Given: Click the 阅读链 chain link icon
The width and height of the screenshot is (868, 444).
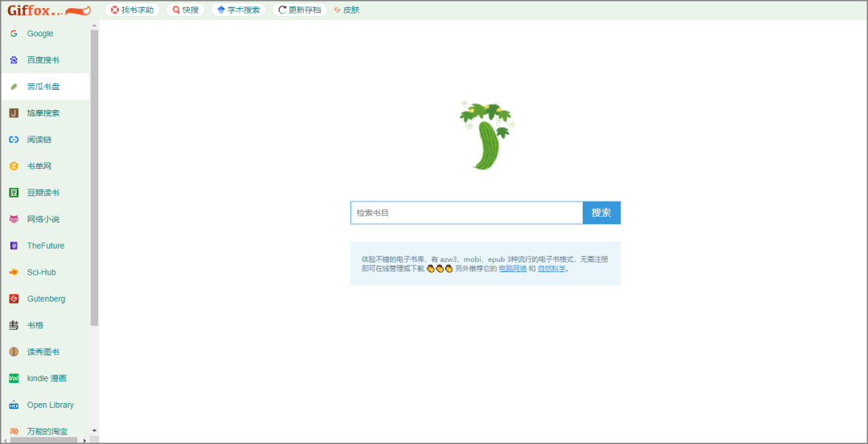Looking at the screenshot, I should (x=14, y=140).
